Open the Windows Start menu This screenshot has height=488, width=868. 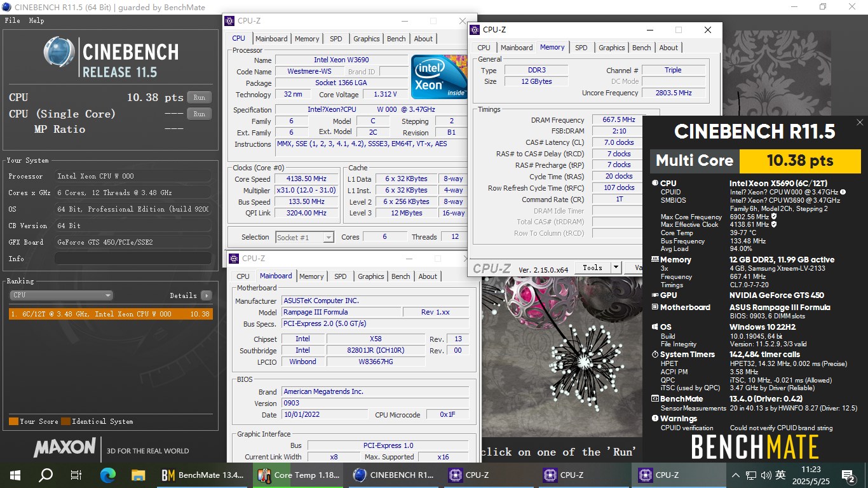click(15, 475)
